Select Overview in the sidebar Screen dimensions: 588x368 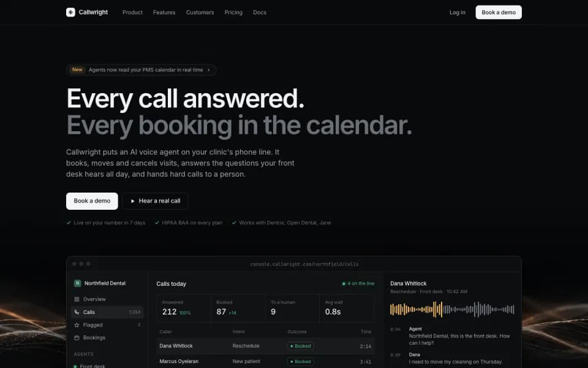pyautogui.click(x=107, y=299)
